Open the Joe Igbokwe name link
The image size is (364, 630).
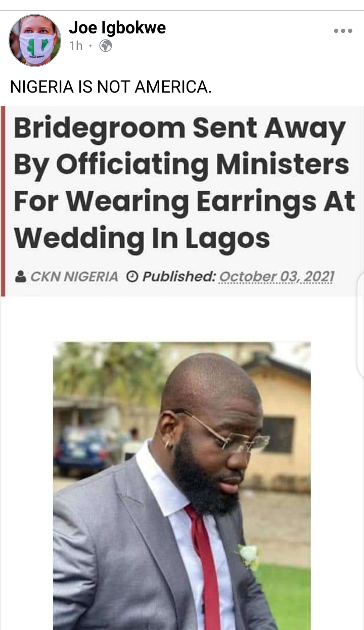coord(117,27)
